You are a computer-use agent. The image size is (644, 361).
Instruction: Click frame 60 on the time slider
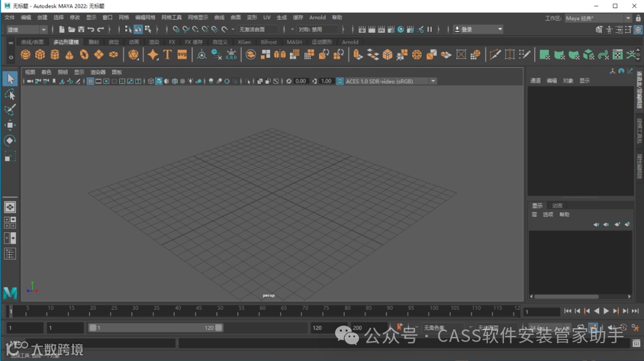pyautogui.click(x=262, y=311)
